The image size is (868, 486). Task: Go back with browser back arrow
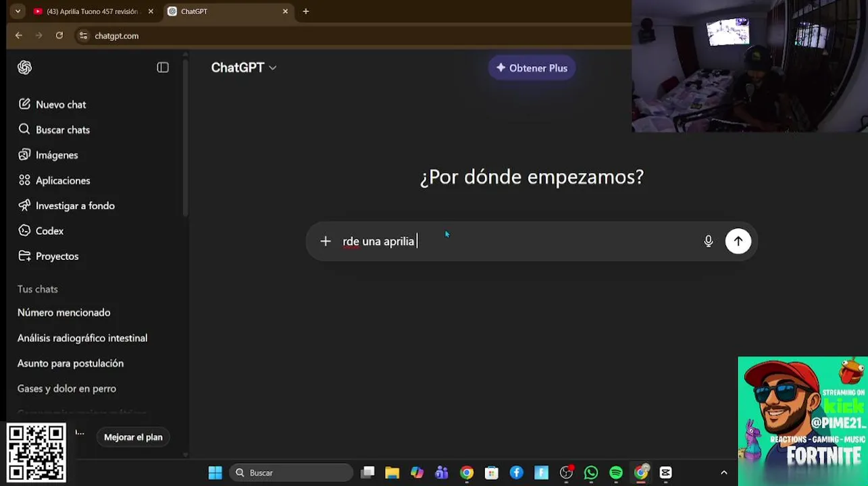click(x=19, y=36)
